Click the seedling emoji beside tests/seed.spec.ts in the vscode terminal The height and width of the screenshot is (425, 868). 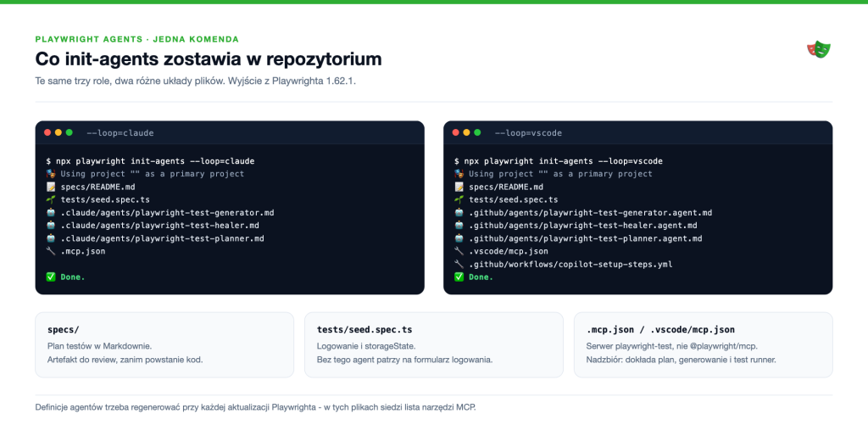(x=459, y=199)
